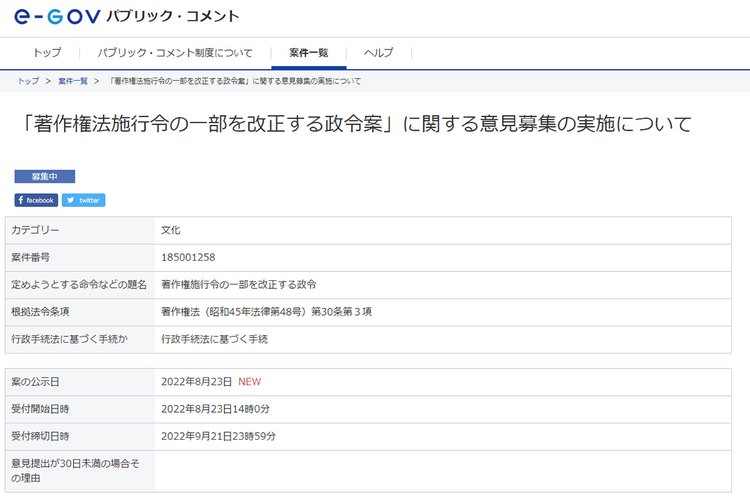
Task: Share the page via the twitter button
Action: (83, 200)
